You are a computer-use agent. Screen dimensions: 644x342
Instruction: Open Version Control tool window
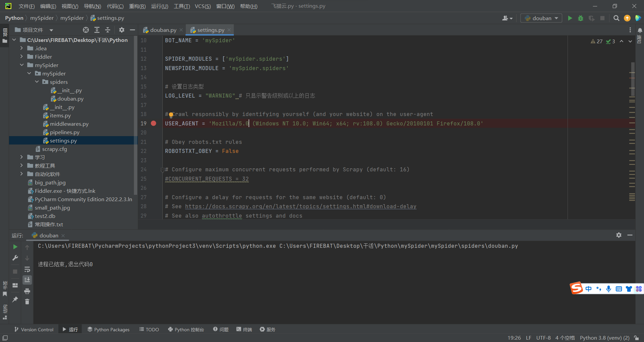coord(34,330)
